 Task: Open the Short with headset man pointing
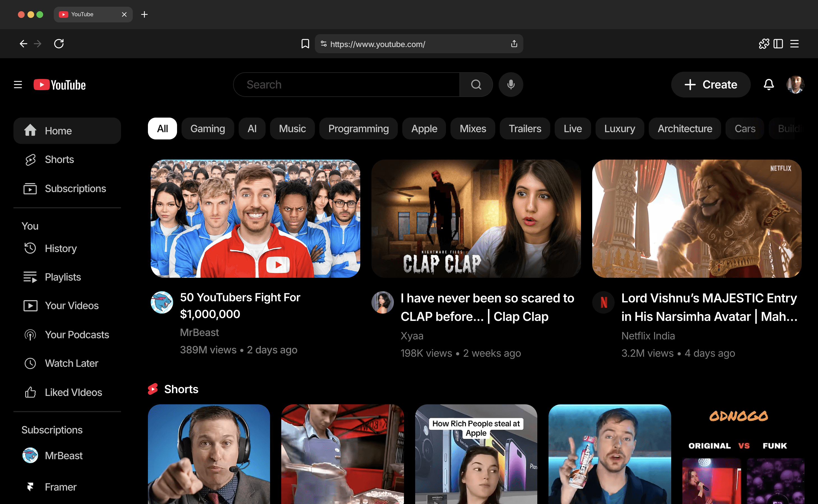[209, 454]
